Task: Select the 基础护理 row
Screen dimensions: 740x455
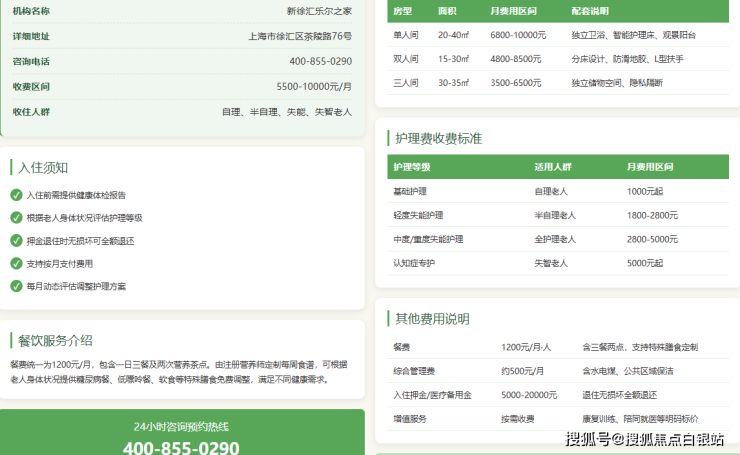Action: [558, 191]
